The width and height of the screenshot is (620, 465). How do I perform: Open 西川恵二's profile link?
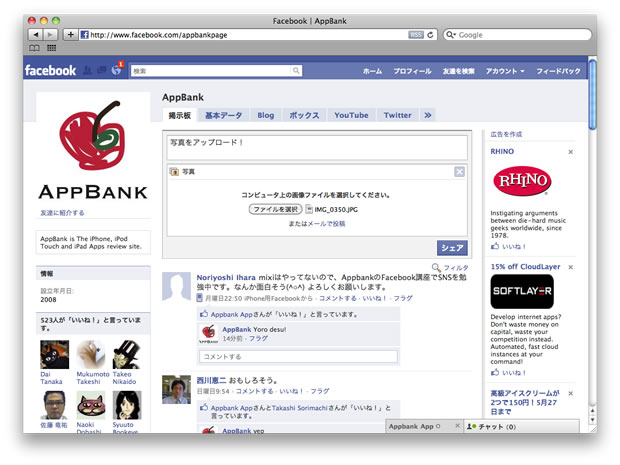211,380
